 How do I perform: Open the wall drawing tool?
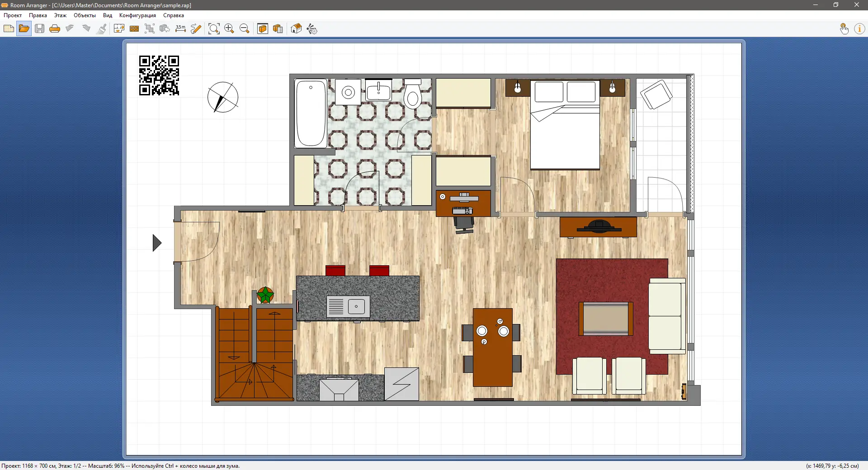pos(134,28)
